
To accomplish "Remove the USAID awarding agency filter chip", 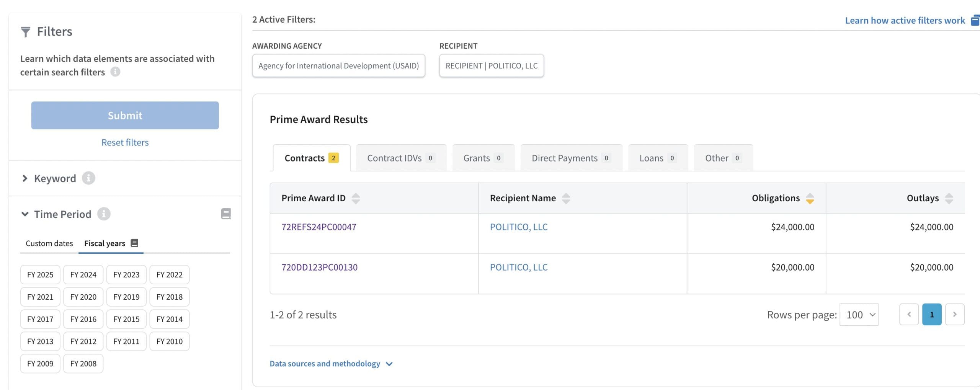I will click(338, 66).
